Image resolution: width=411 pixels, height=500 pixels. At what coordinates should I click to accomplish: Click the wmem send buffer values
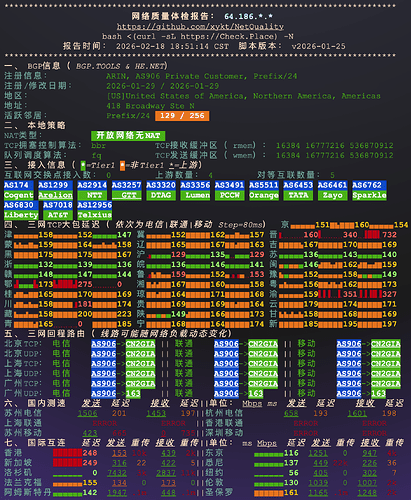[334, 155]
